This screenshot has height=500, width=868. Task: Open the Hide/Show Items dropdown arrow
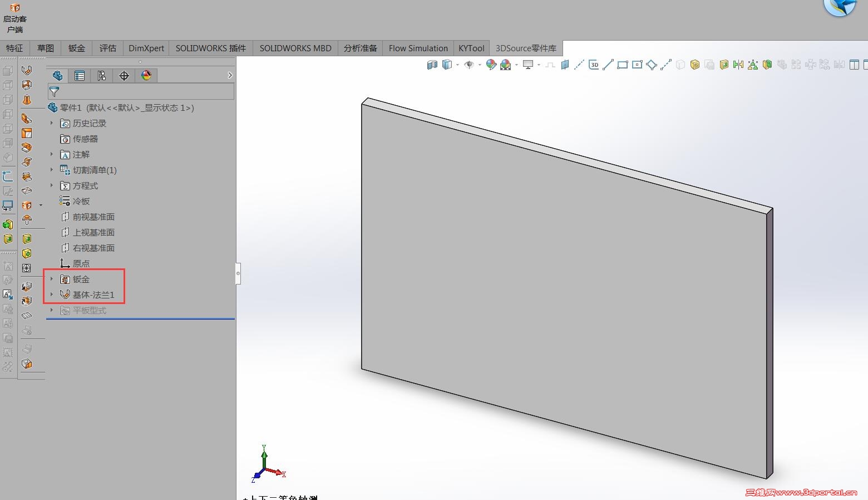point(480,65)
